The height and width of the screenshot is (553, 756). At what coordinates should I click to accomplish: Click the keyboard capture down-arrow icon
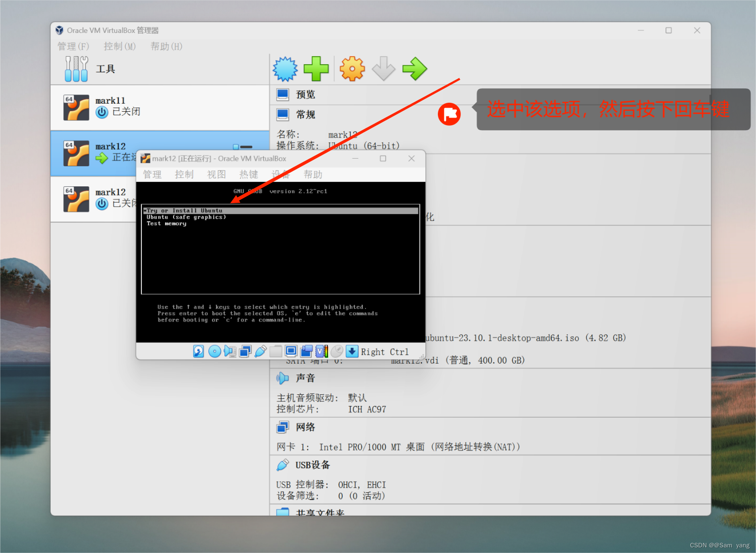[x=352, y=351]
